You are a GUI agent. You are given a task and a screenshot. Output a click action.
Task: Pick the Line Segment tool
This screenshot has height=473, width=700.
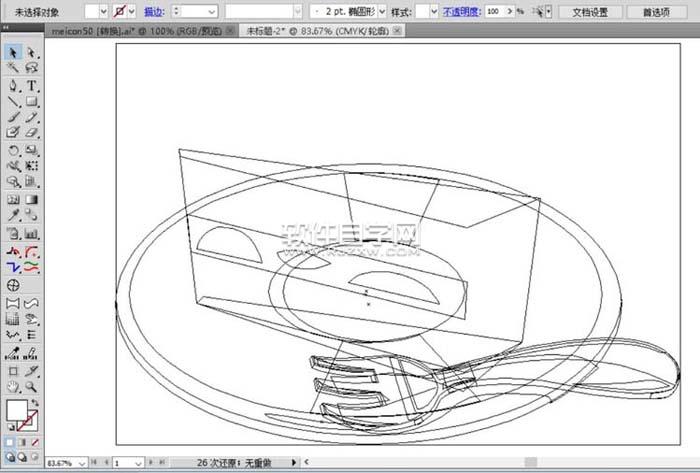click(x=13, y=101)
